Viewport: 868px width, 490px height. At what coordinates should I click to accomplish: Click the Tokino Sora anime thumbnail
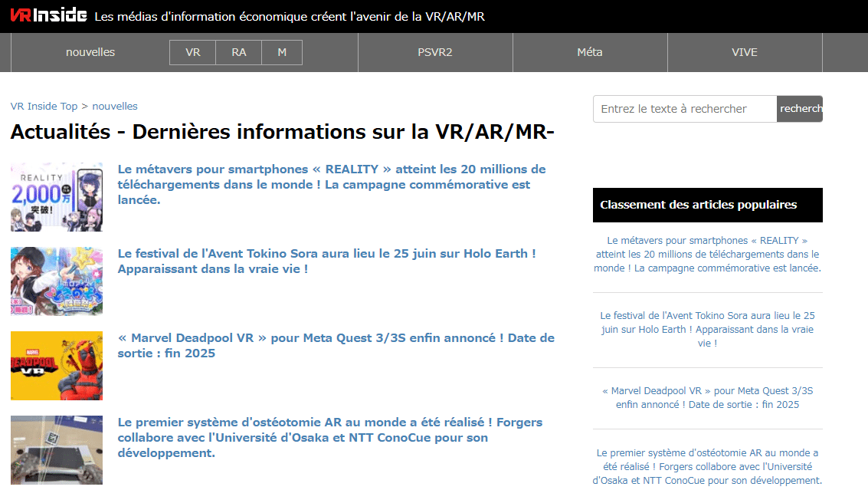57,281
